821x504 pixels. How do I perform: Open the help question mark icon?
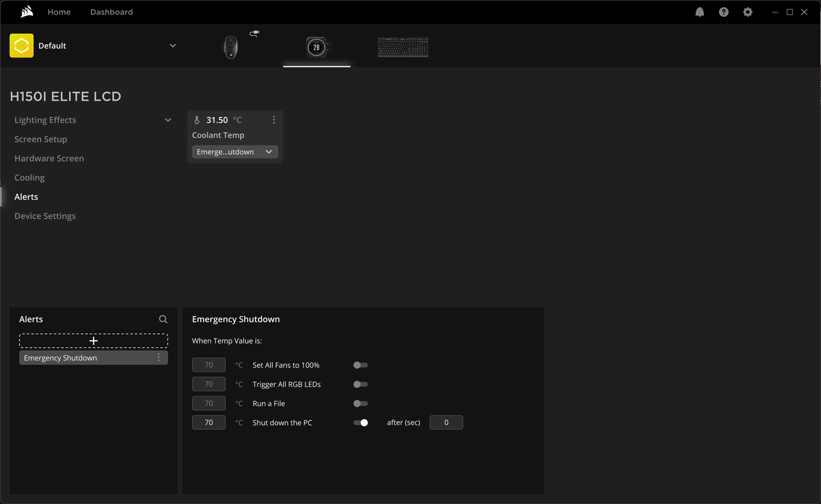pyautogui.click(x=724, y=12)
